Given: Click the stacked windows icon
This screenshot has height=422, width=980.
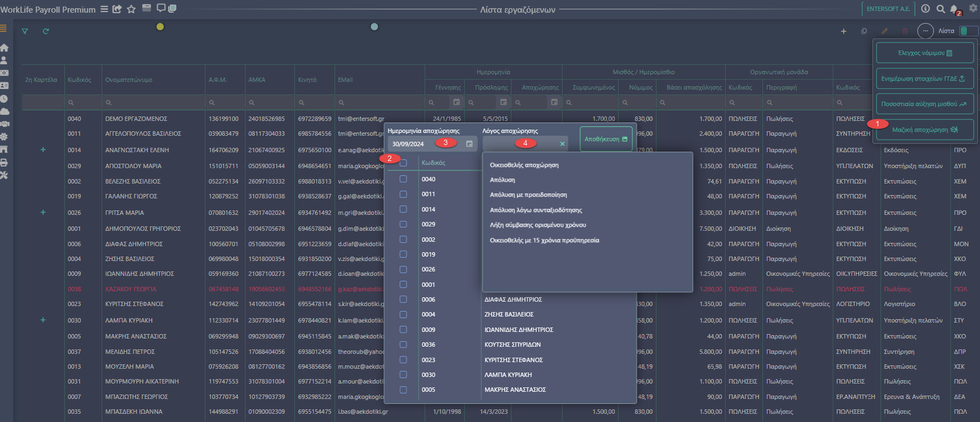Looking at the screenshot, I should 172,8.
